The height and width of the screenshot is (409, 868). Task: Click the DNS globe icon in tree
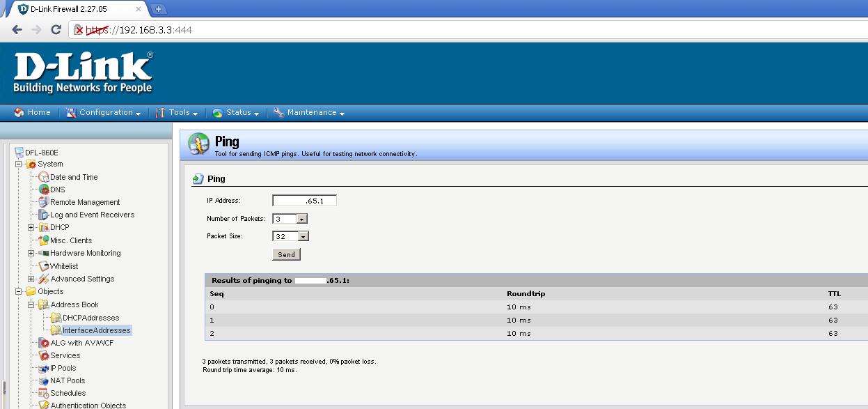(x=44, y=190)
